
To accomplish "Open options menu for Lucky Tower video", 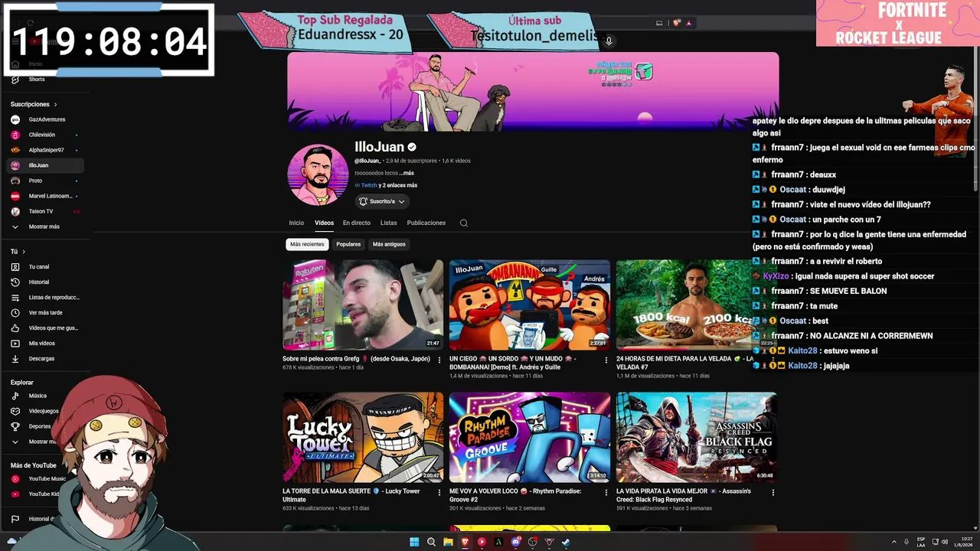I will point(439,492).
